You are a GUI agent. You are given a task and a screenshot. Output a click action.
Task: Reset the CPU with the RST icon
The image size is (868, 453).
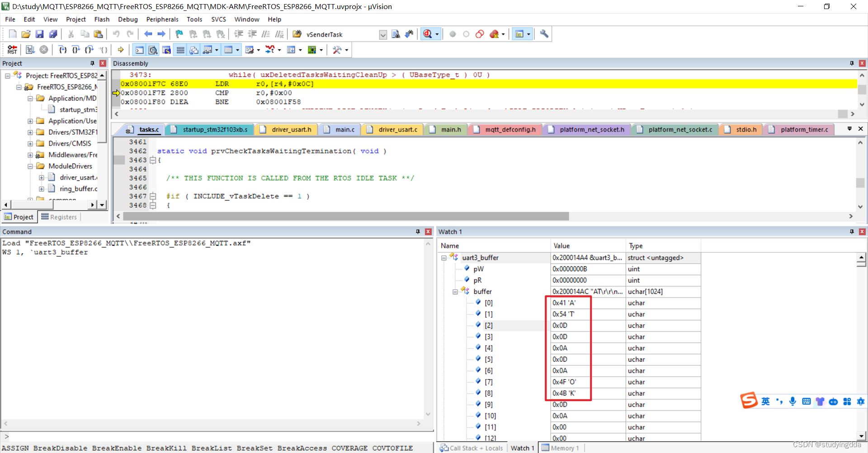click(12, 50)
